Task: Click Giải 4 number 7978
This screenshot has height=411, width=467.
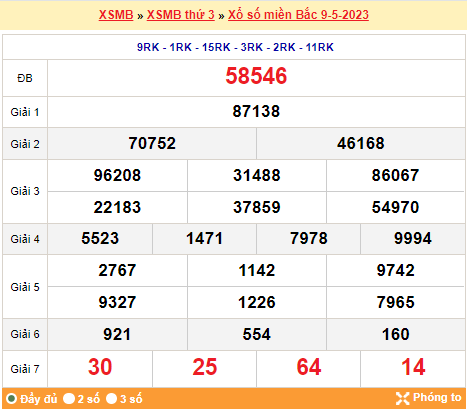Action: tap(309, 239)
